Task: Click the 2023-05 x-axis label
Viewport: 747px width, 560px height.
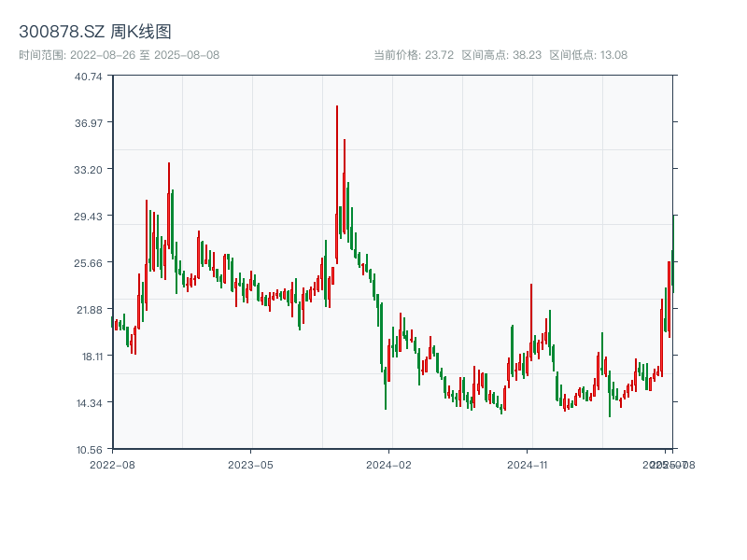Action: click(x=250, y=465)
